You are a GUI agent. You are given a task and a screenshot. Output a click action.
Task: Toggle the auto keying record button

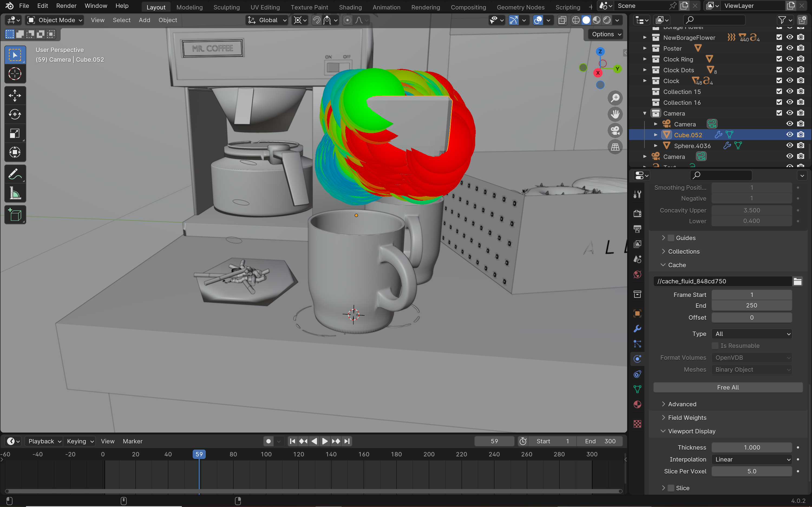click(x=268, y=441)
